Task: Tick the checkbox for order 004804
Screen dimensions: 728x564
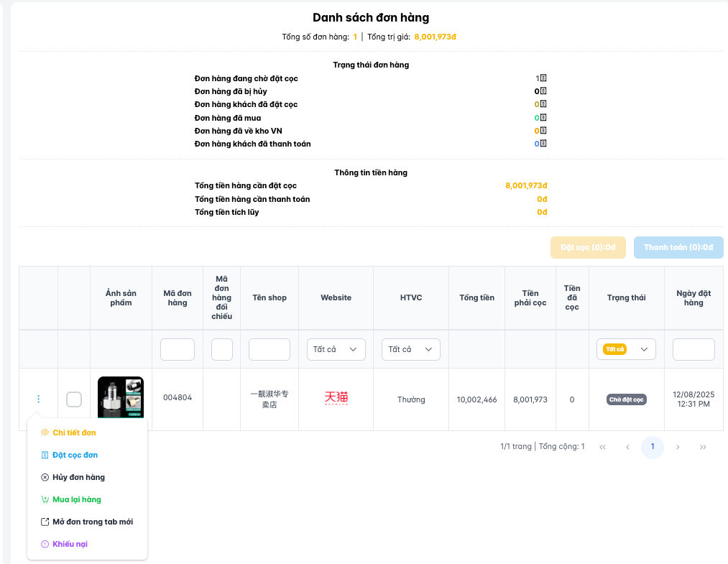Action: click(x=74, y=399)
